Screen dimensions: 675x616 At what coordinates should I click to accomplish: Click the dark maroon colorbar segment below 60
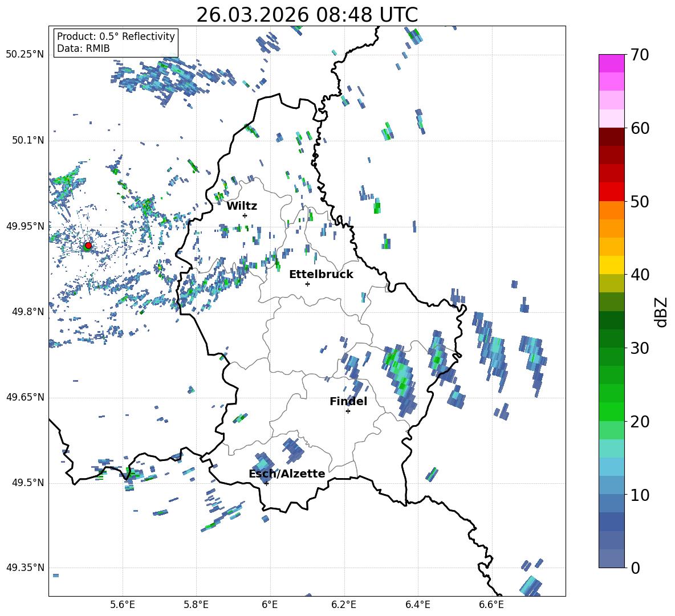(x=612, y=137)
